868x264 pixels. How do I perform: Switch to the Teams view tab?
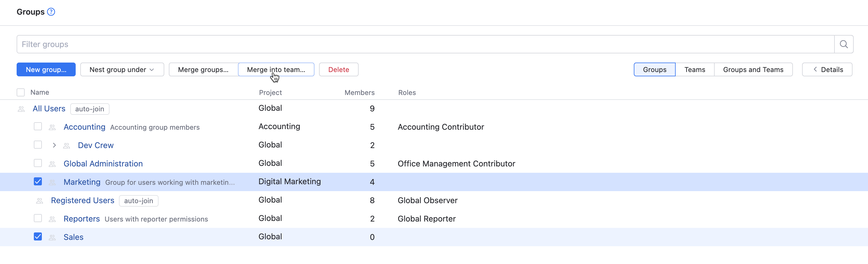(x=695, y=69)
